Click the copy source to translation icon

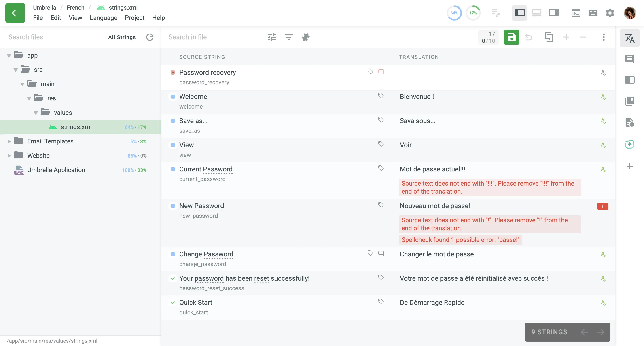(x=549, y=37)
